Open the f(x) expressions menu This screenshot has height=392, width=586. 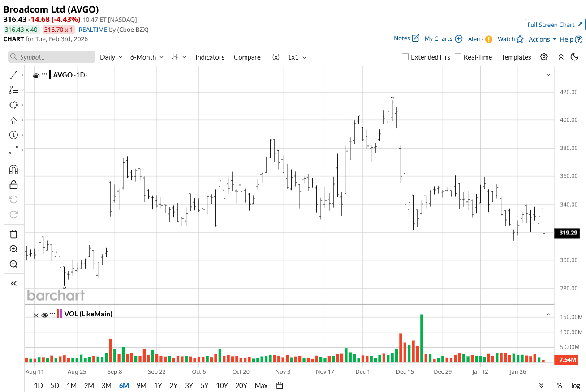275,57
